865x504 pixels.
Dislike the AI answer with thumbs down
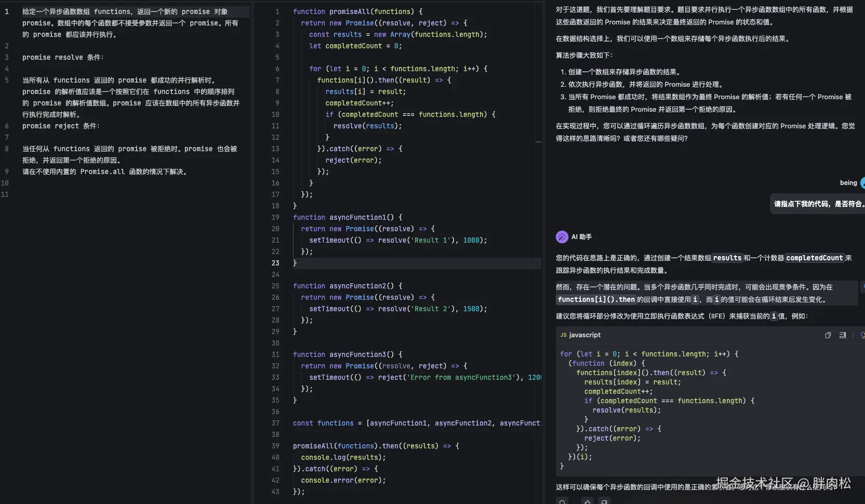pos(604,501)
